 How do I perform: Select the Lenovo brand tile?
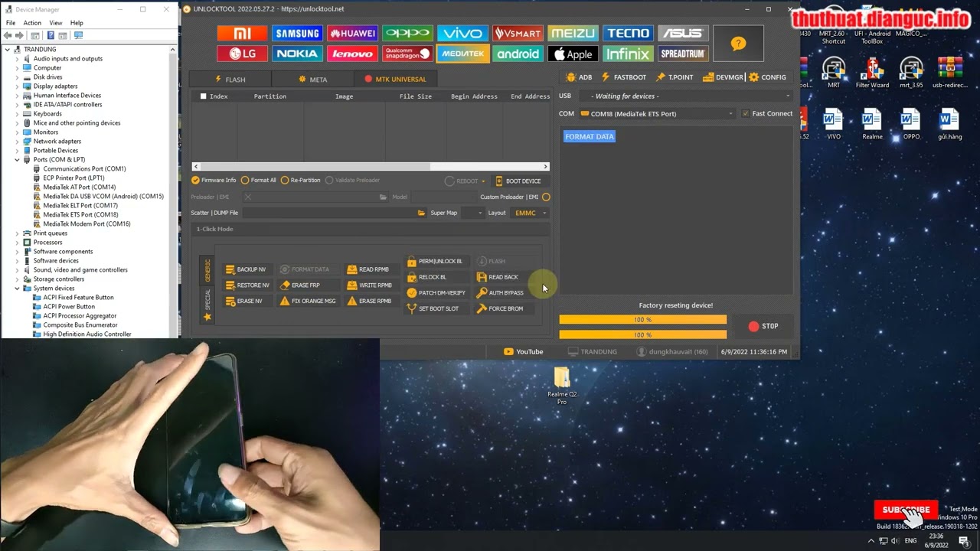click(352, 54)
